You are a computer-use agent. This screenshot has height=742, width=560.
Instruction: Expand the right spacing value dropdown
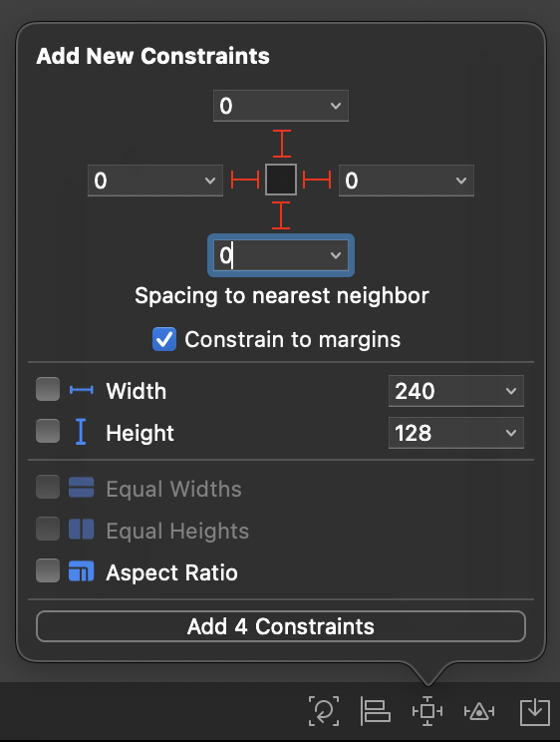pos(461,181)
